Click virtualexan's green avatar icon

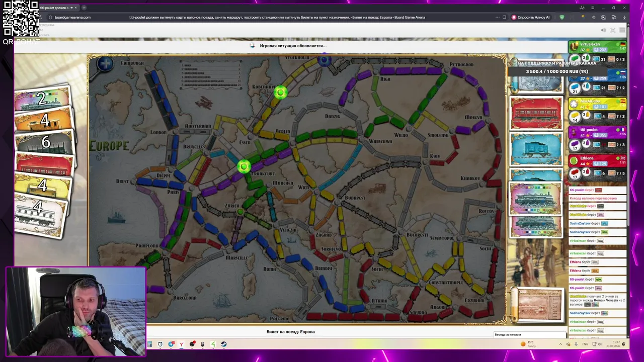coord(574,47)
